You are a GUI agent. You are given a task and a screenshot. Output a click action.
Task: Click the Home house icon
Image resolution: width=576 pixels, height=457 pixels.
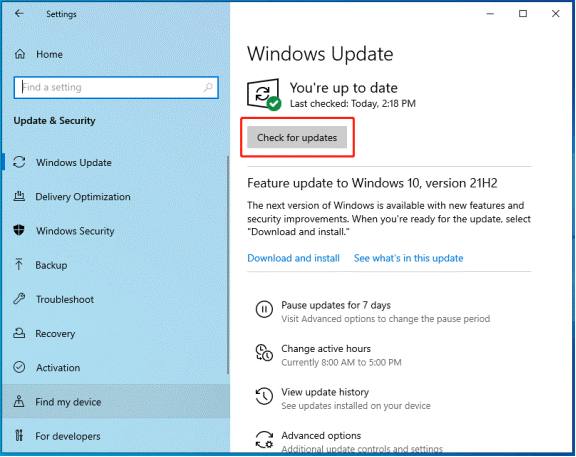point(20,54)
